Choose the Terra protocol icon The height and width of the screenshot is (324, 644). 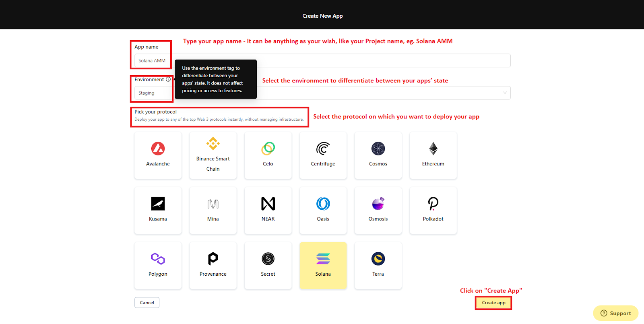pos(378,259)
